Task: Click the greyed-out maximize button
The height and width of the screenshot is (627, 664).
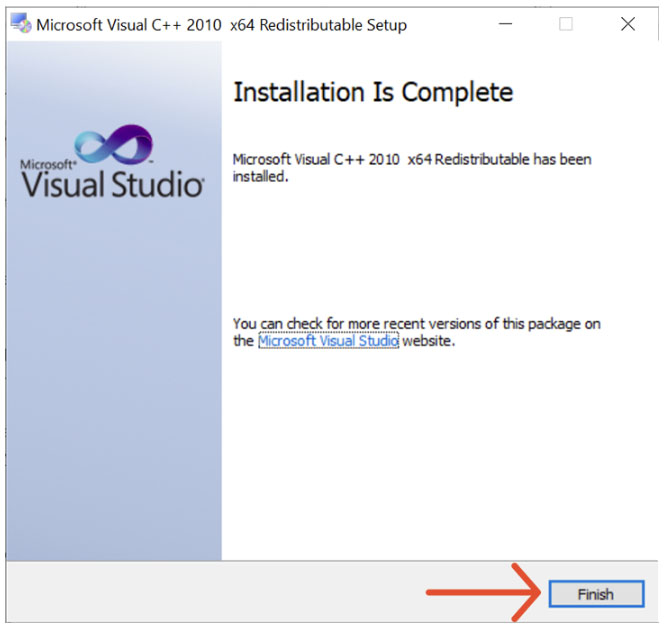Action: coord(566,24)
